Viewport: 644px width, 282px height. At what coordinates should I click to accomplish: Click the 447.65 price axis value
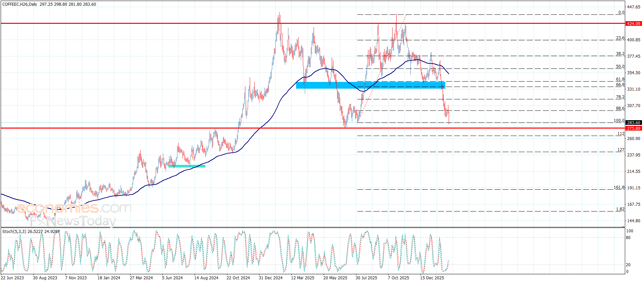pos(633,7)
